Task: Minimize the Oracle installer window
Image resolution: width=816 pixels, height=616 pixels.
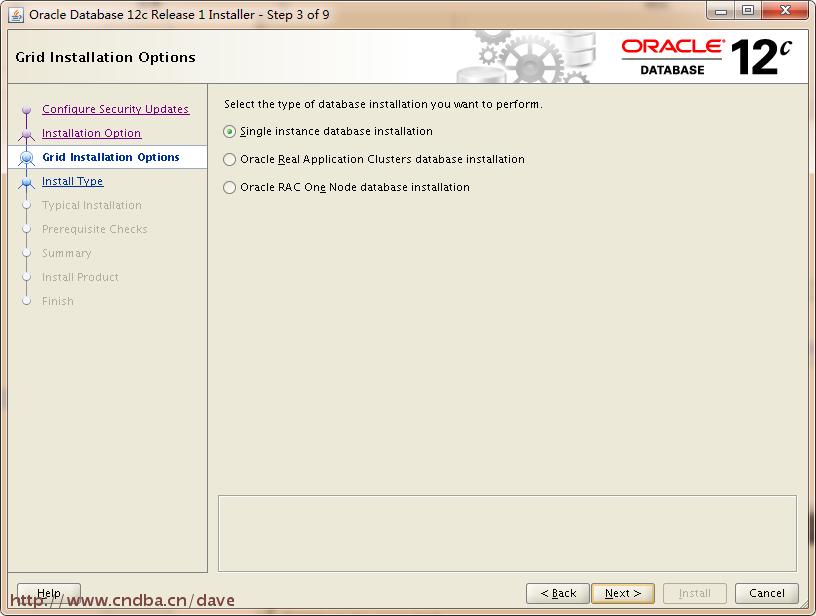Action: (x=721, y=11)
